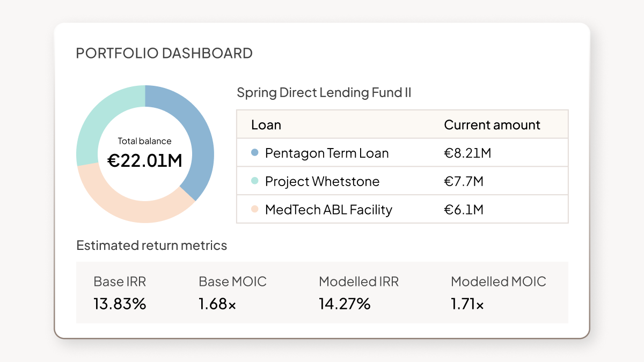Image resolution: width=644 pixels, height=362 pixels.
Task: Select the Modelled IRR 14.27% value
Action: 344,304
